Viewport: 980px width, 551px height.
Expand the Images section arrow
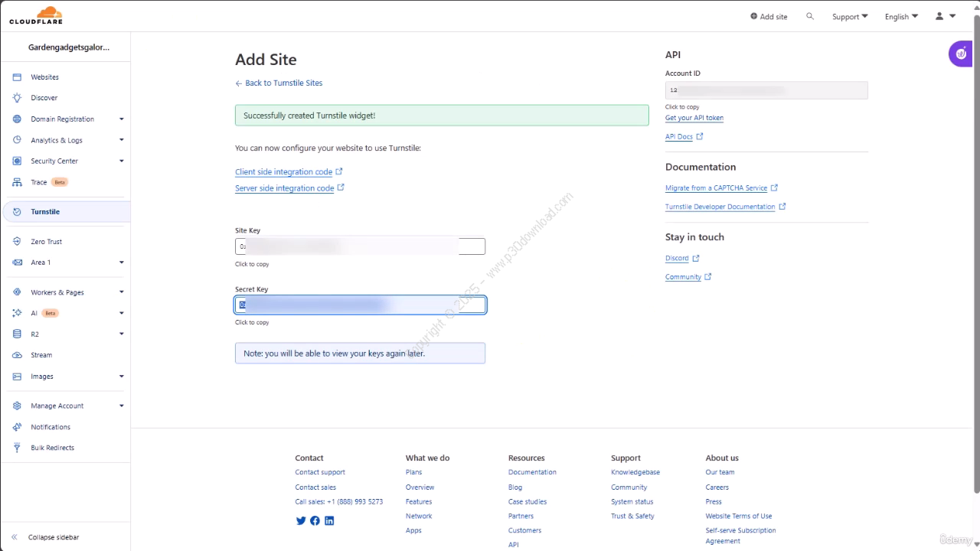tap(121, 377)
